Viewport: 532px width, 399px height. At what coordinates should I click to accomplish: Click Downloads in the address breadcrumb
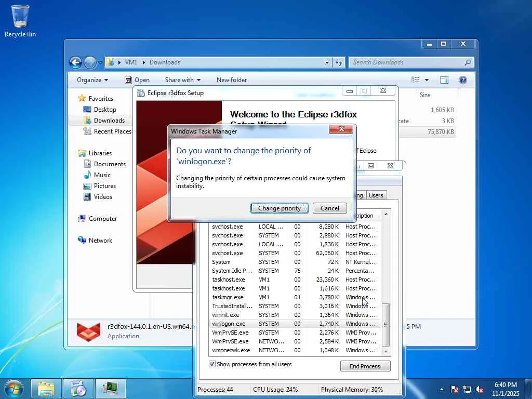pyautogui.click(x=165, y=62)
